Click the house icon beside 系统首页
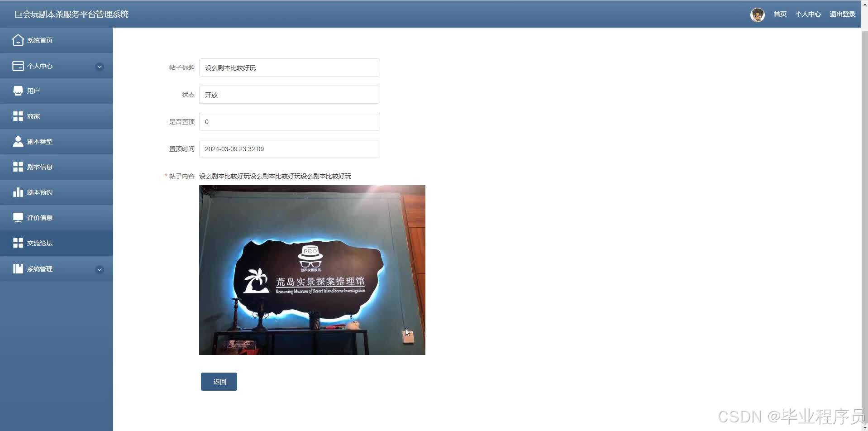 point(18,40)
